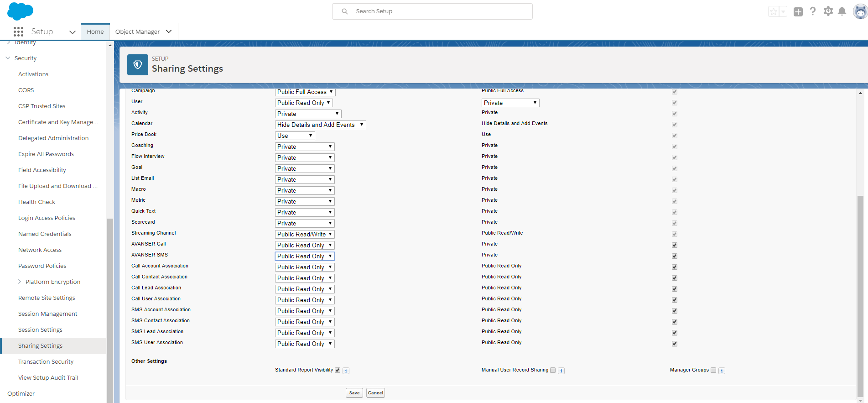Open Health Check in the sidebar

(36, 202)
